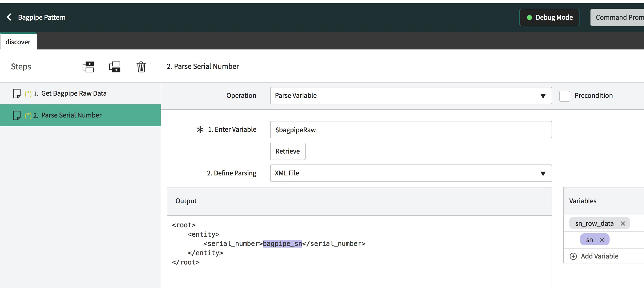Screen dimensions: 644x288
Task: Click the Steps panel label
Action: coord(21,67)
